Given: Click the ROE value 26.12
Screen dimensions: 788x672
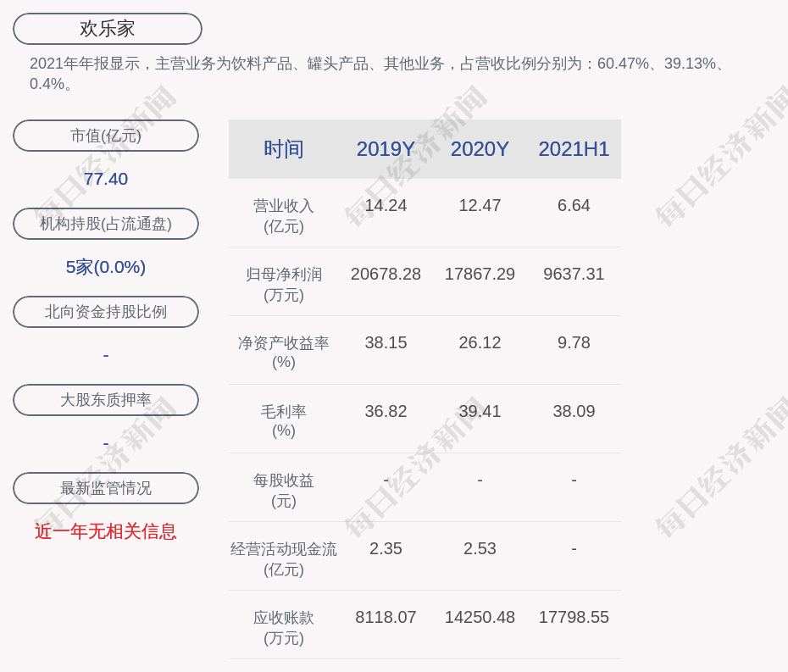Looking at the screenshot, I should [480, 343].
